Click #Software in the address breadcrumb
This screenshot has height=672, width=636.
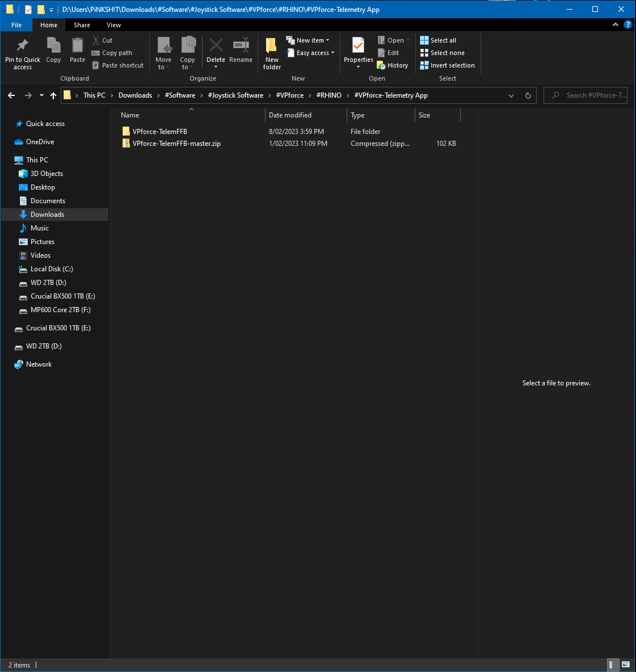tap(180, 95)
